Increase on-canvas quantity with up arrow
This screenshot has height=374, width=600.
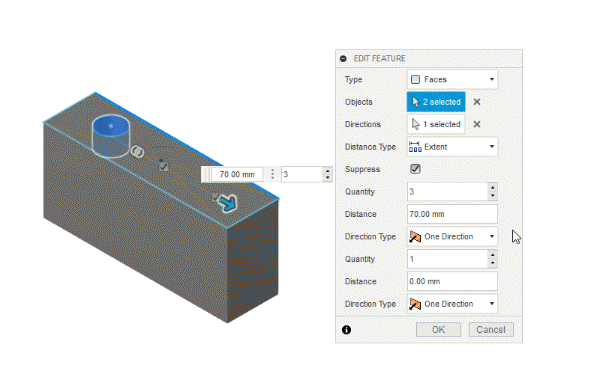[x=328, y=171]
